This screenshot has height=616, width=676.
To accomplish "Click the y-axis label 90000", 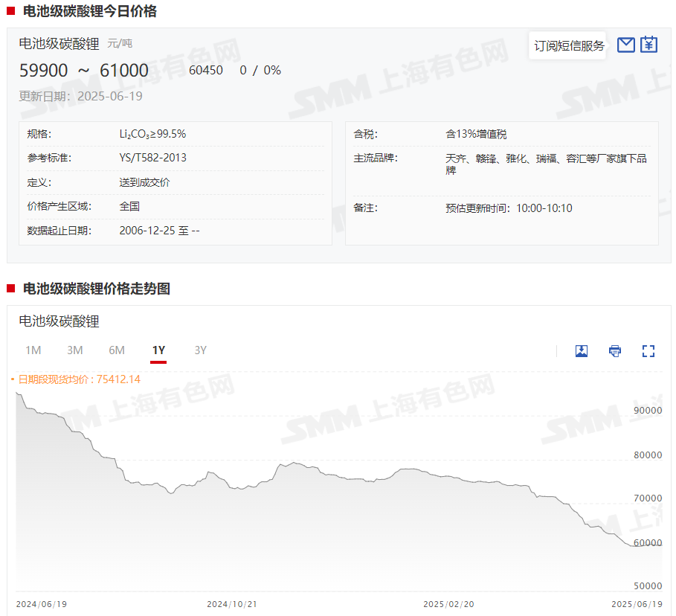I will coord(648,410).
